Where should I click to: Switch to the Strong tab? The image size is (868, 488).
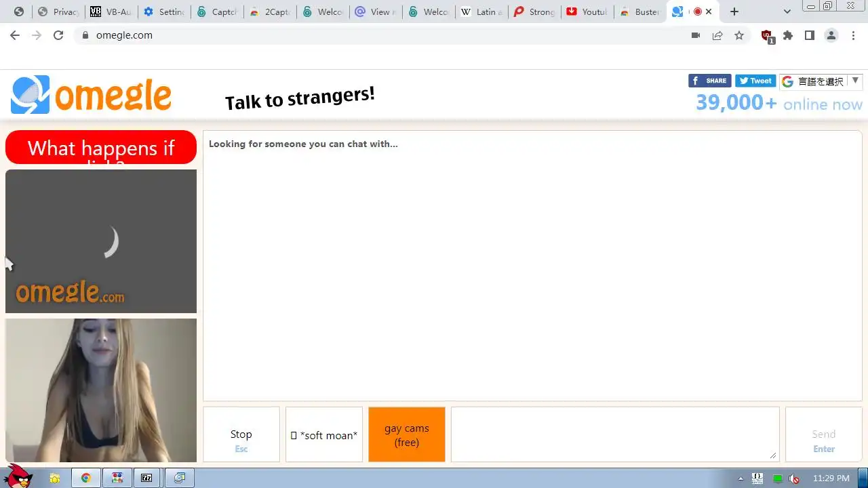pos(534,12)
